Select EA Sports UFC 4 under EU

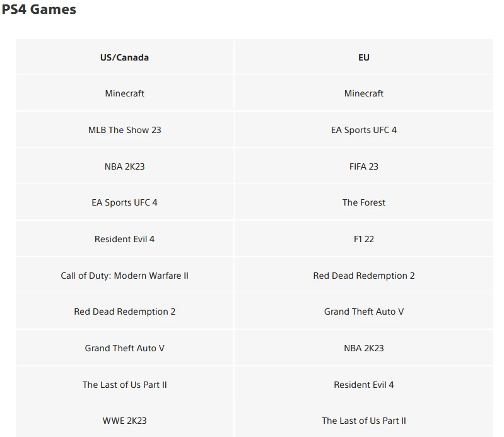(x=363, y=130)
